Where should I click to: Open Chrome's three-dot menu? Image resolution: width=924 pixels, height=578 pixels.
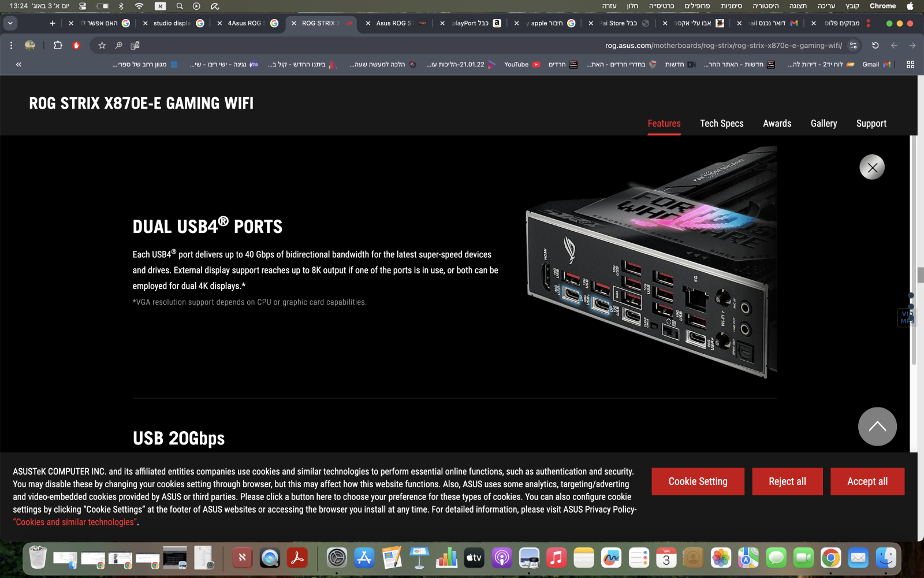point(11,45)
